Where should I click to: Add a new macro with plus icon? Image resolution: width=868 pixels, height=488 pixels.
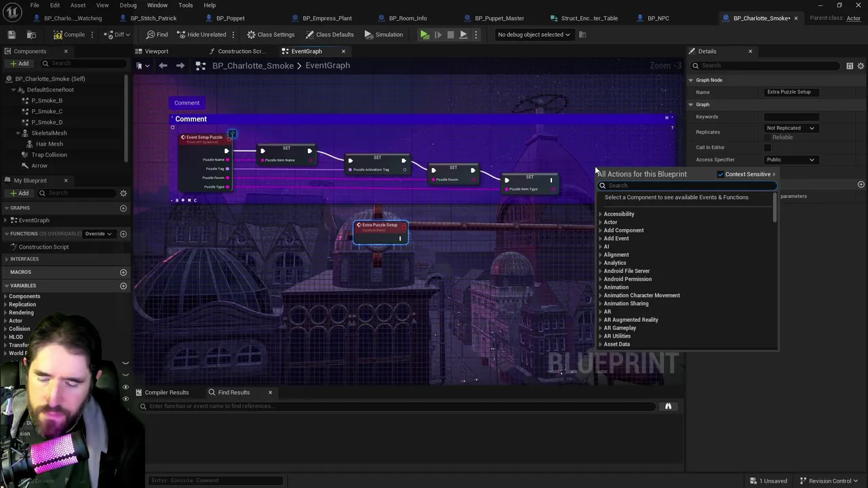tap(123, 272)
